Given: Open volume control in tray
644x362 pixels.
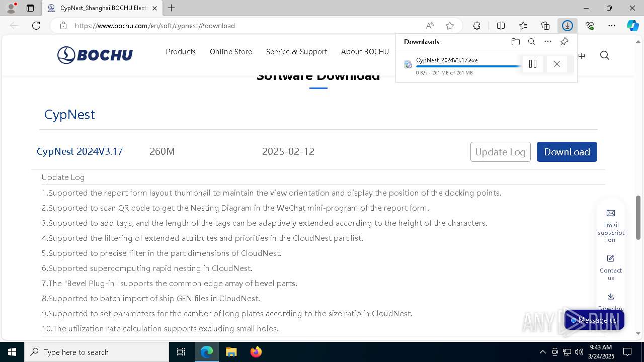Looking at the screenshot, I should tap(579, 352).
